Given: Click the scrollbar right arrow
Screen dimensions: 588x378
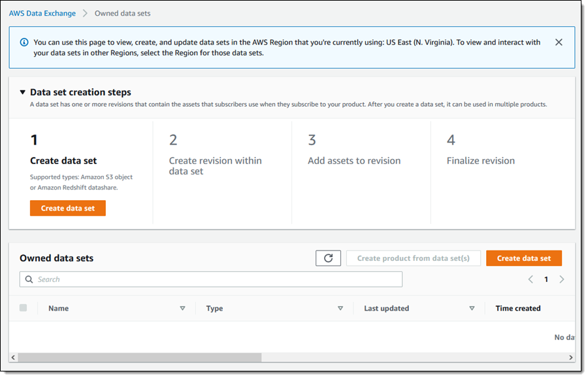Looking at the screenshot, I should [571, 357].
